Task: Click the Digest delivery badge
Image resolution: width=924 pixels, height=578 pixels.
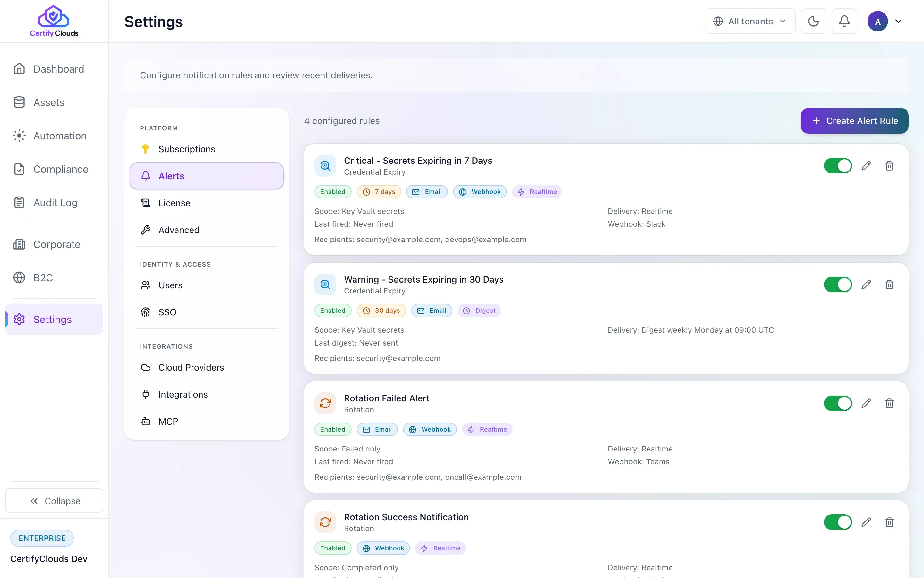Action: coord(479,311)
